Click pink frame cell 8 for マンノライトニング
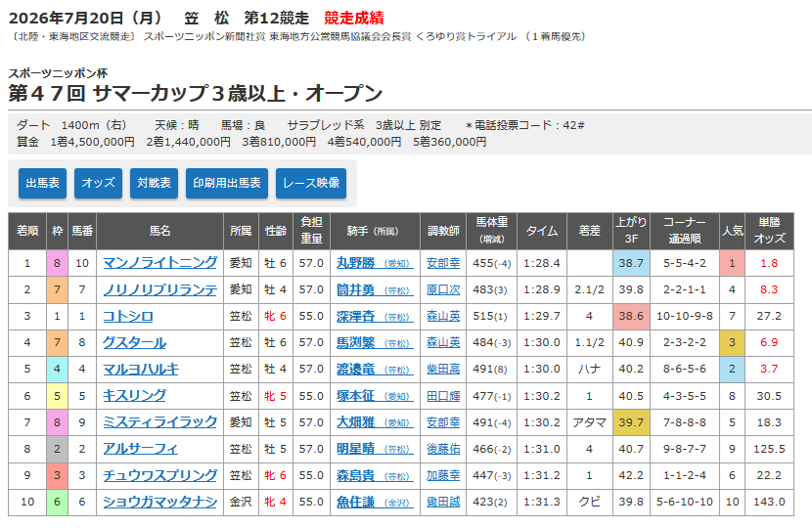Viewport: 812px width, 528px height. click(x=57, y=263)
